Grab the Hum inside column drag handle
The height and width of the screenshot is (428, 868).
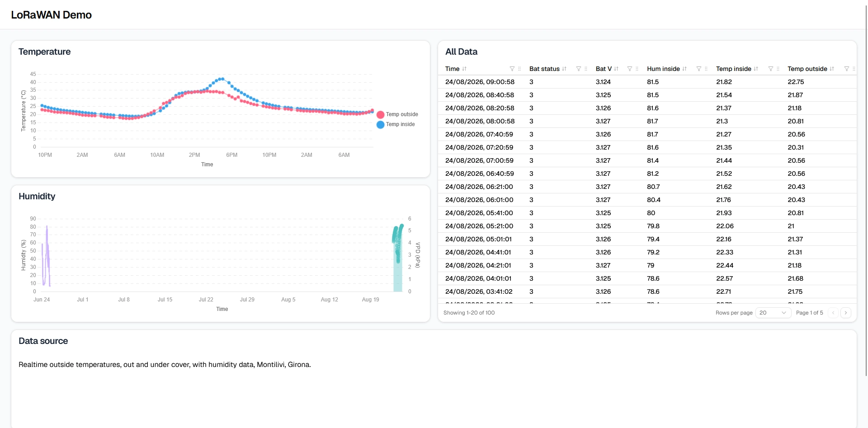point(706,69)
